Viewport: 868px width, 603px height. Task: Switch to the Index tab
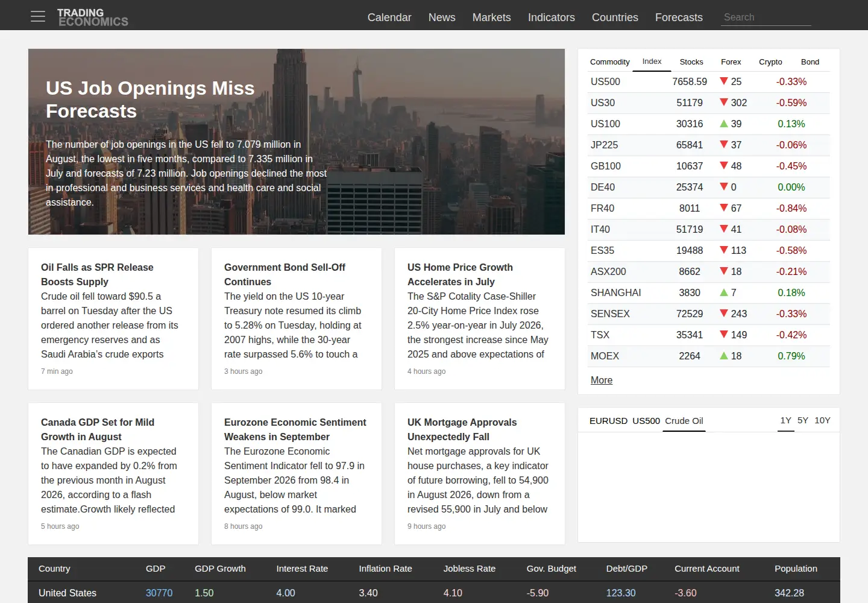(x=652, y=62)
